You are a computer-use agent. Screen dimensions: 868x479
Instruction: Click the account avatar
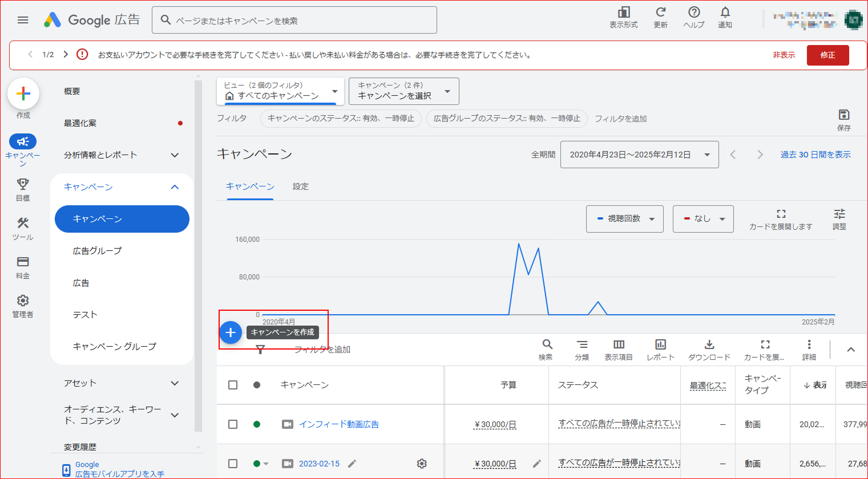[x=853, y=20]
